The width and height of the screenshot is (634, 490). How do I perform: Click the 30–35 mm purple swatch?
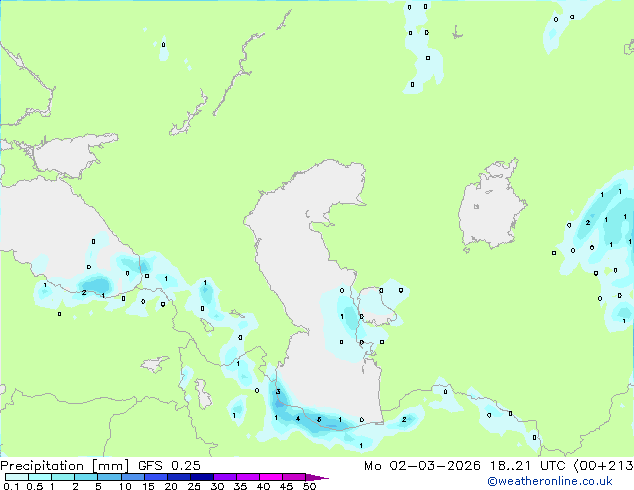[224, 477]
